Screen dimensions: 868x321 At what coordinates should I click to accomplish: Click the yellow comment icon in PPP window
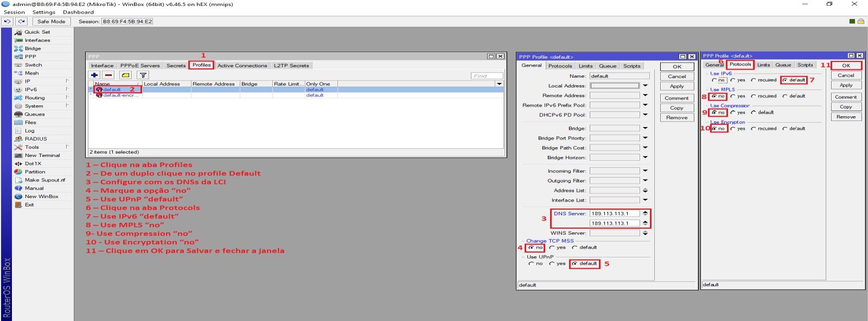[126, 75]
